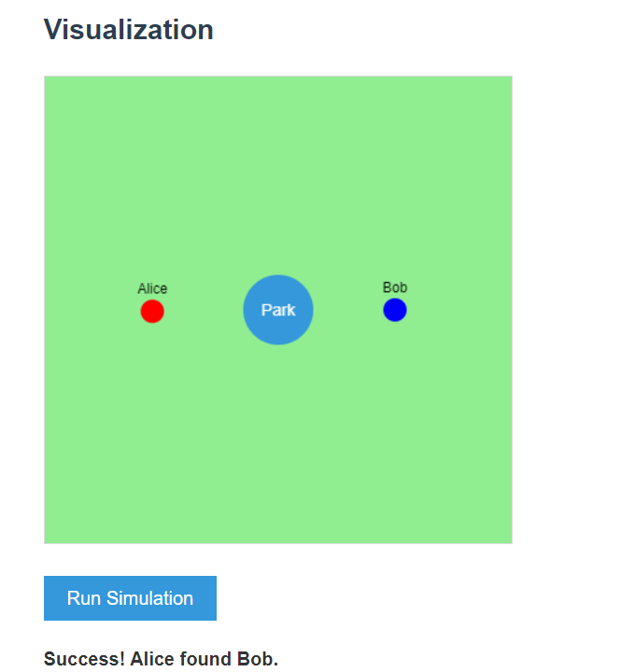The height and width of the screenshot is (672, 635).
Task: Click the word Park inside the circle
Action: (278, 310)
